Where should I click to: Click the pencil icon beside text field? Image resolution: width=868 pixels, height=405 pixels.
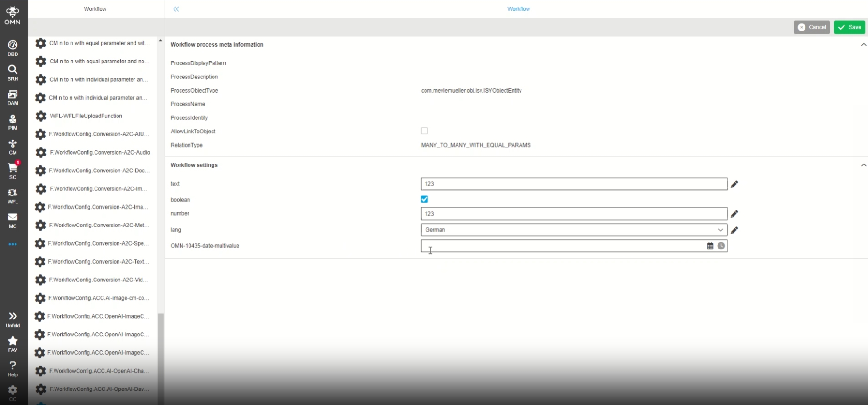point(734,184)
